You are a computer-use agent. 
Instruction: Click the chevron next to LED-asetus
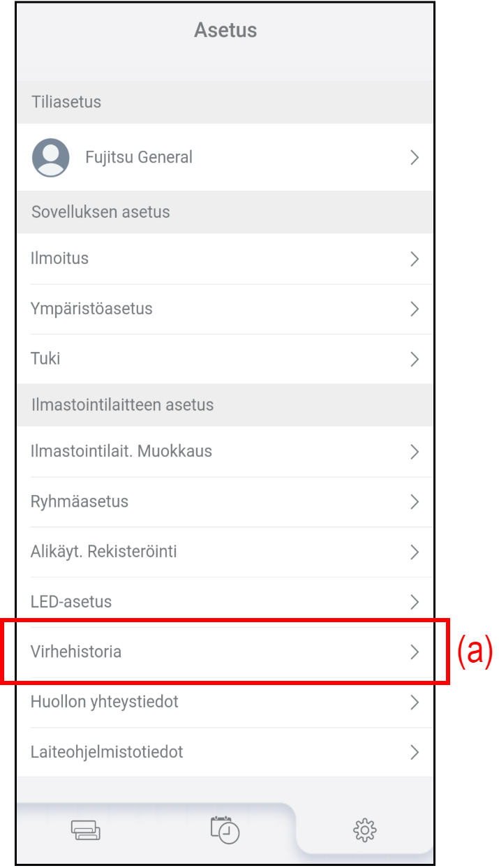coord(415,602)
